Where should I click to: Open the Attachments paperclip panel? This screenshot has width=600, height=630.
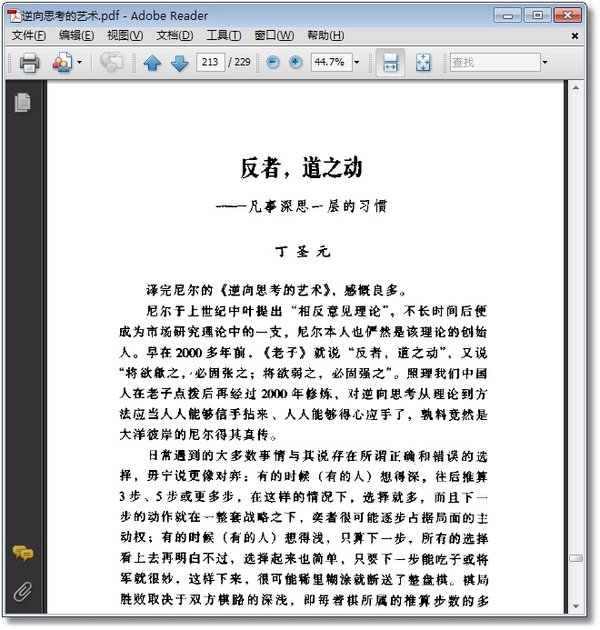(x=23, y=591)
